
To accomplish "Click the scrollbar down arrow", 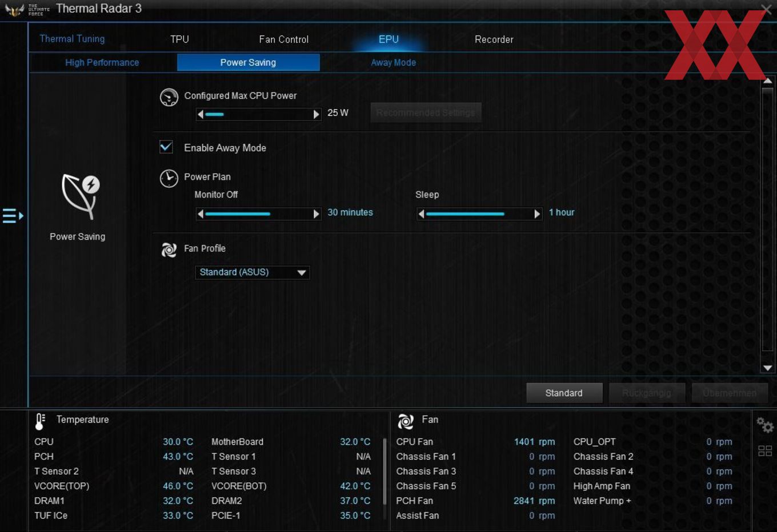I will coord(768,368).
